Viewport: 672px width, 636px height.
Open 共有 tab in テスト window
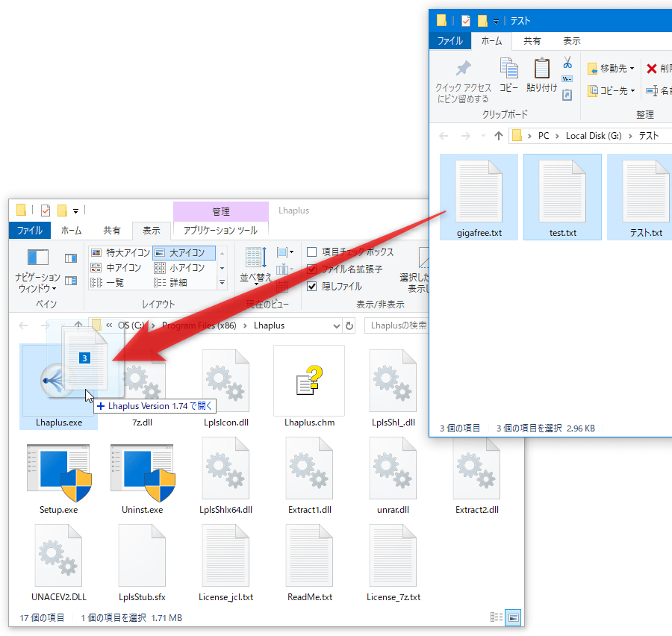pyautogui.click(x=532, y=41)
